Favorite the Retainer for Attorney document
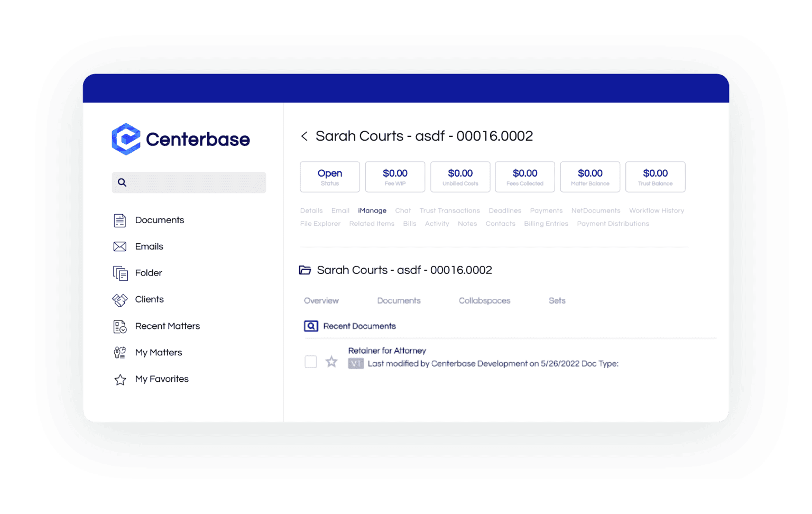Viewport: 812px width, 514px height. [x=332, y=362]
